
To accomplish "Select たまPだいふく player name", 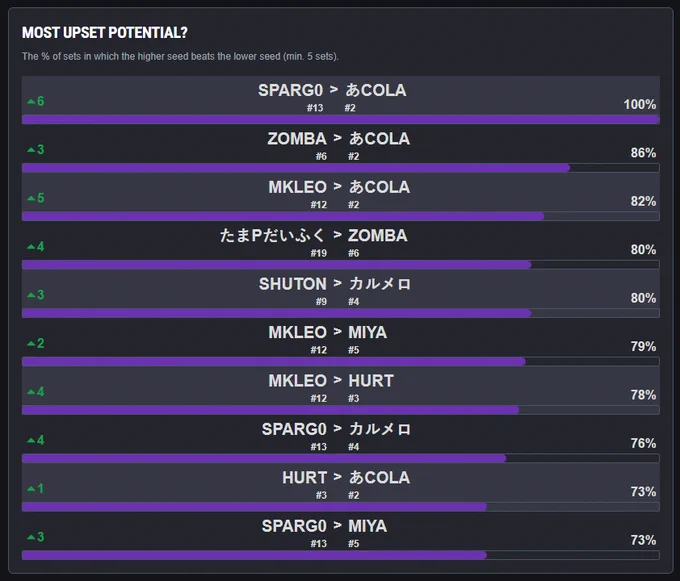I will tap(272, 235).
